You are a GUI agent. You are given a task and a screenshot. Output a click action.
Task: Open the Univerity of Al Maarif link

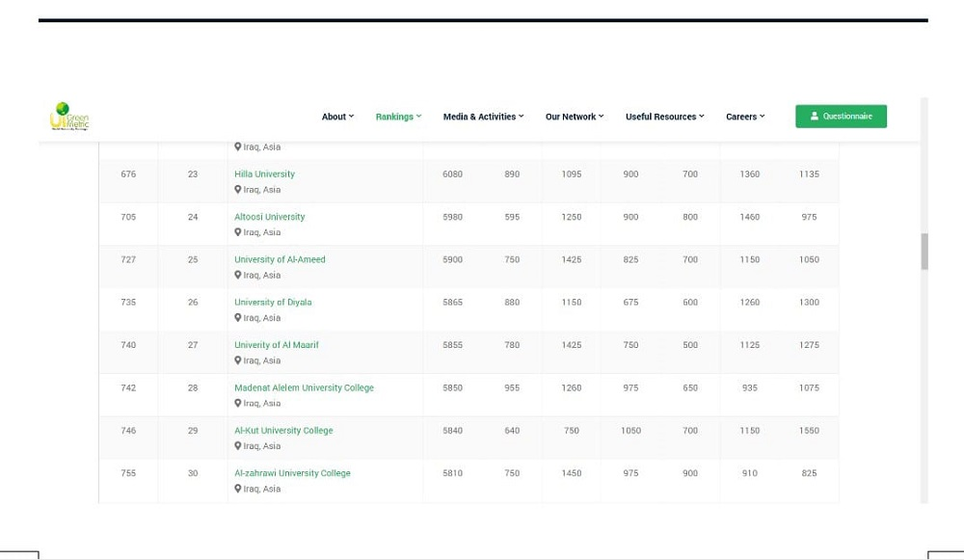[x=277, y=345]
